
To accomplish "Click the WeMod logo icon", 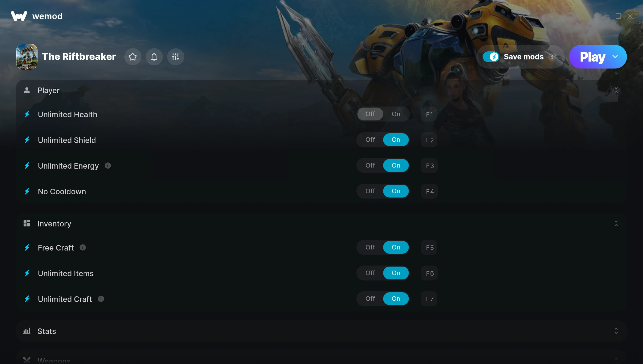I will pyautogui.click(x=19, y=16).
